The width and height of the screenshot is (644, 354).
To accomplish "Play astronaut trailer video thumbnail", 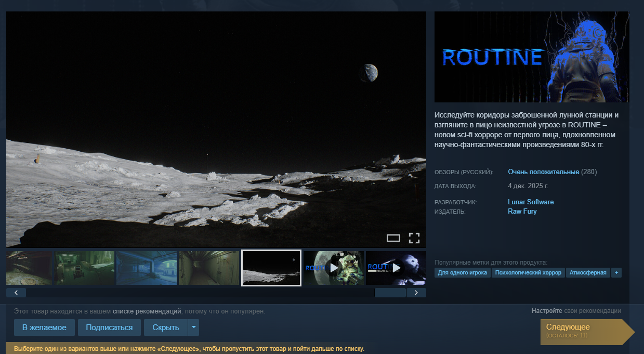I will (334, 268).
